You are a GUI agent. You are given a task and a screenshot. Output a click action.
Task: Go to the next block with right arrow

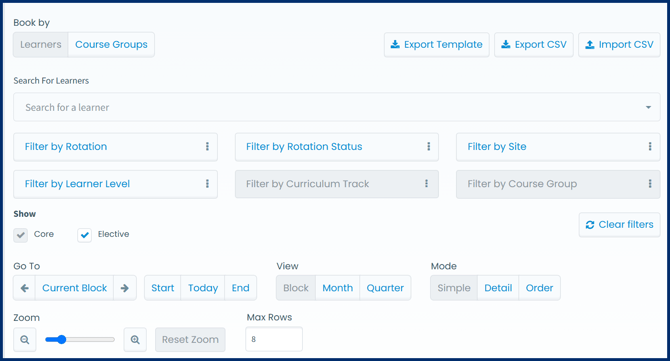point(125,288)
